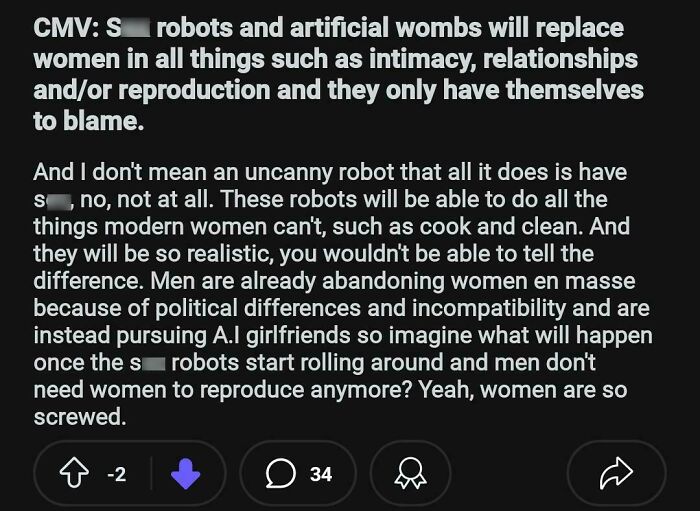Remove the downvote via the purple down arrow
Screen dimensions: 700x511
click(x=186, y=474)
